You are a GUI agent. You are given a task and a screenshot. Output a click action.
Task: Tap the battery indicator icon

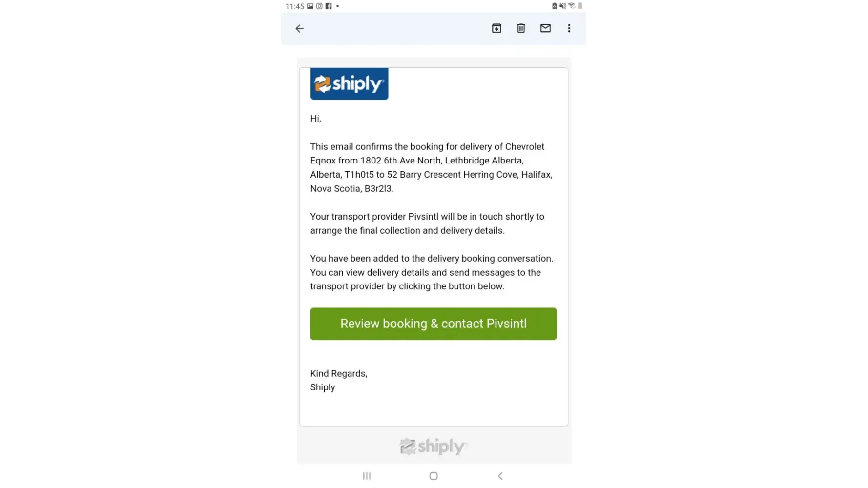(580, 6)
